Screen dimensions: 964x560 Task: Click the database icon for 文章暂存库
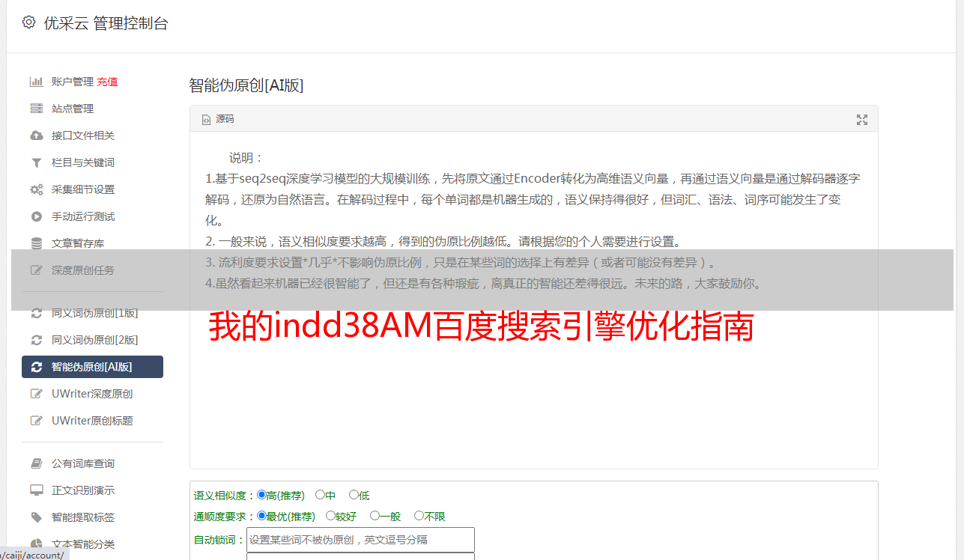36,243
